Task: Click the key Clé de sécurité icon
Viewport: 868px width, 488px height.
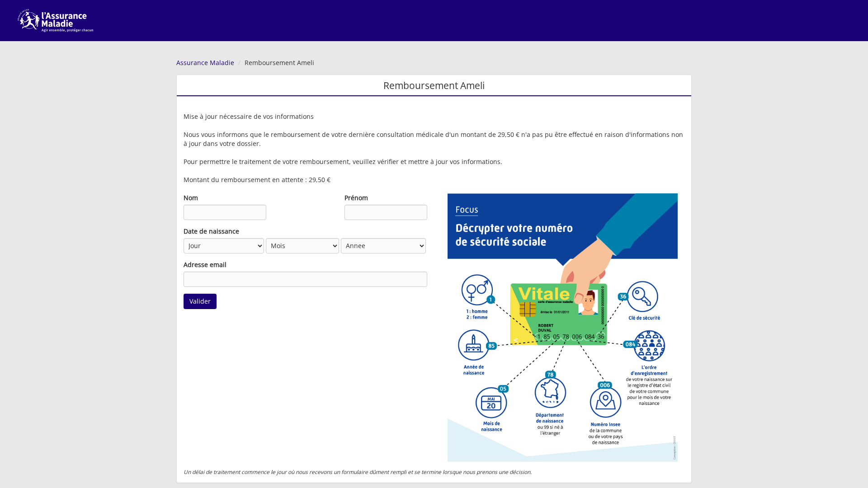Action: (x=642, y=297)
